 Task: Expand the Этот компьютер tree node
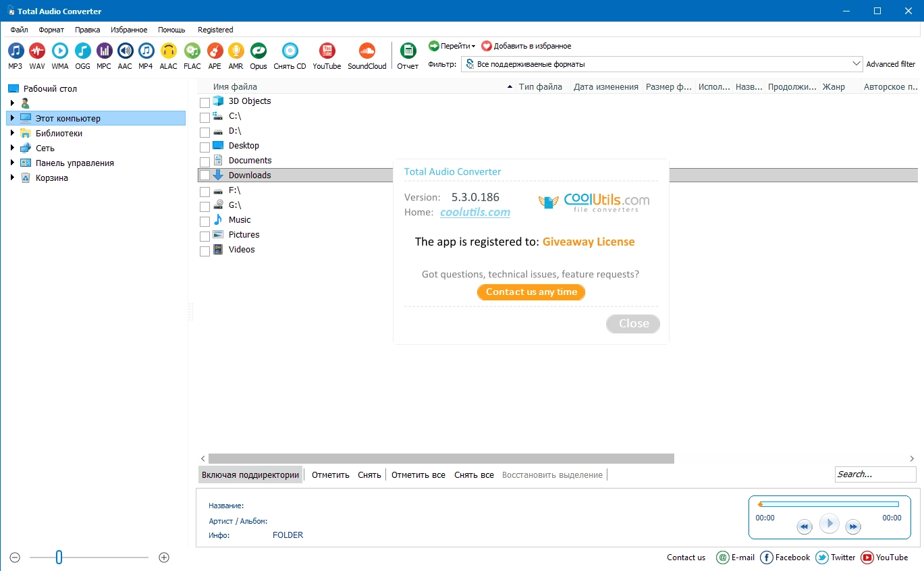click(12, 118)
